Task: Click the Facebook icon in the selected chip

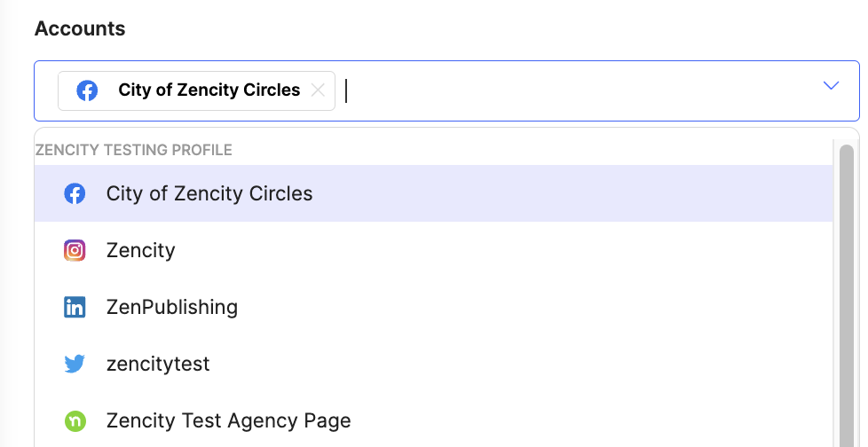Action: 87,90
